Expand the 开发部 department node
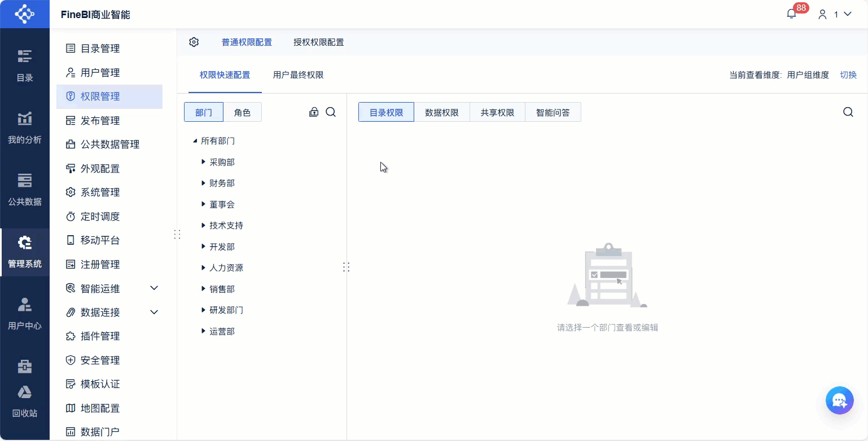Viewport: 868px width, 441px height. pyautogui.click(x=204, y=246)
